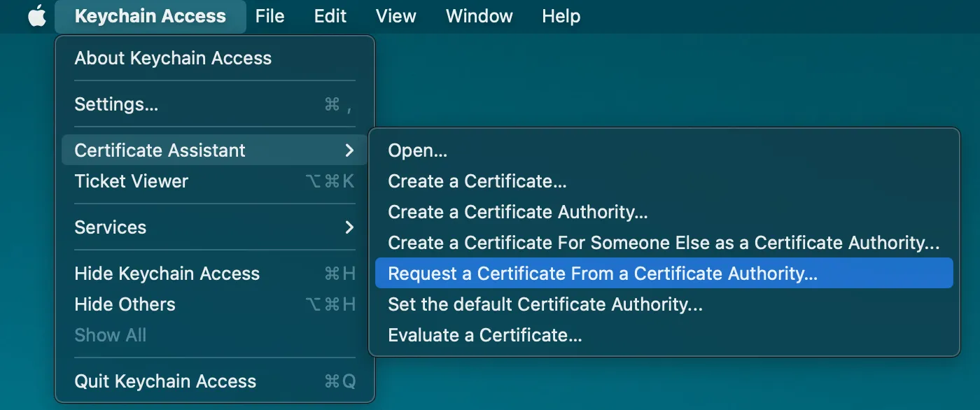Choose Quit Keychain Access

[215, 381]
